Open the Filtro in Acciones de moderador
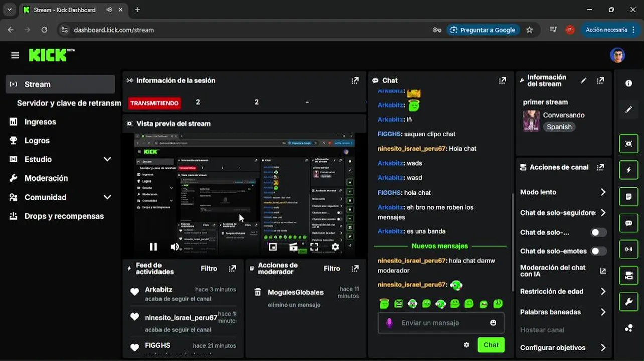Viewport: 644px width, 361px height. 332,269
